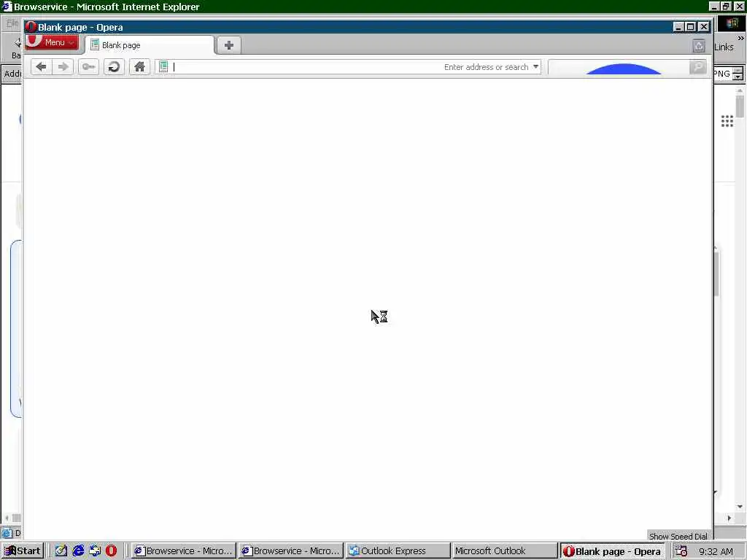The height and width of the screenshot is (560, 747).
Task: Reload the page in Opera
Action: coord(114,66)
